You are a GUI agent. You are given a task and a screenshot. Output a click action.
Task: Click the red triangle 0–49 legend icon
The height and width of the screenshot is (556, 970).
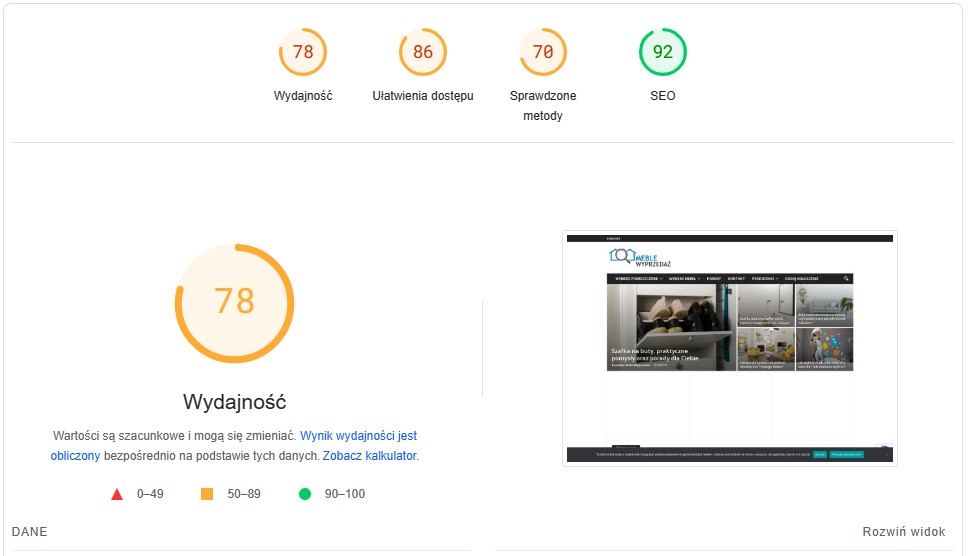click(117, 494)
